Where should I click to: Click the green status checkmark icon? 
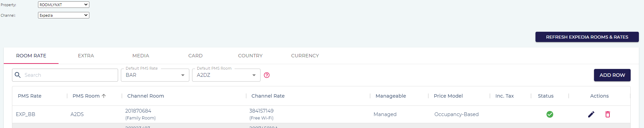coord(550,114)
